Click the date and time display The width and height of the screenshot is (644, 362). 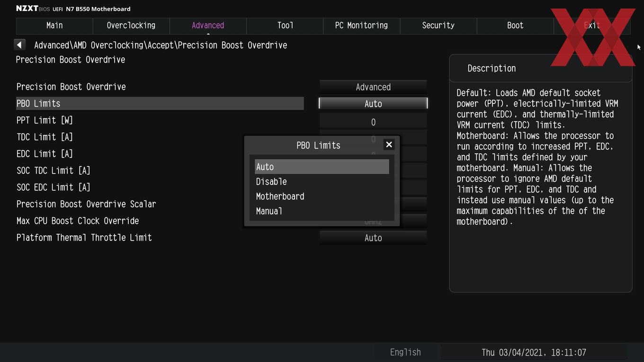click(534, 353)
